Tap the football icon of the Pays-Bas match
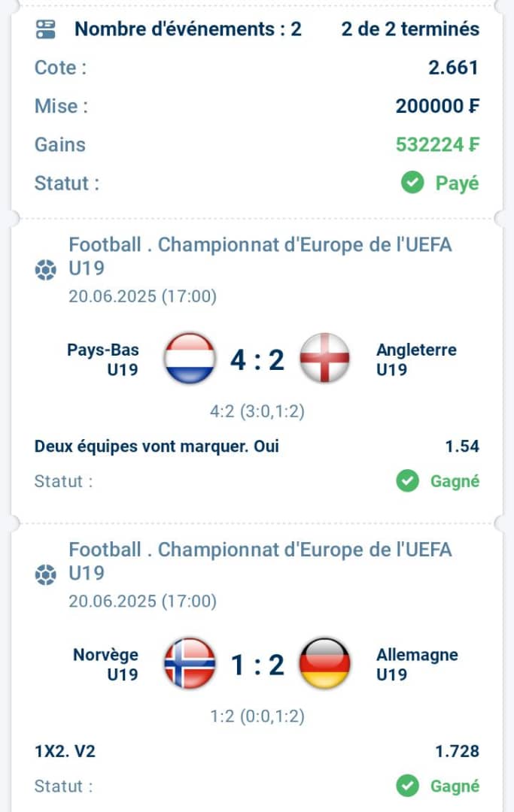 point(46,269)
